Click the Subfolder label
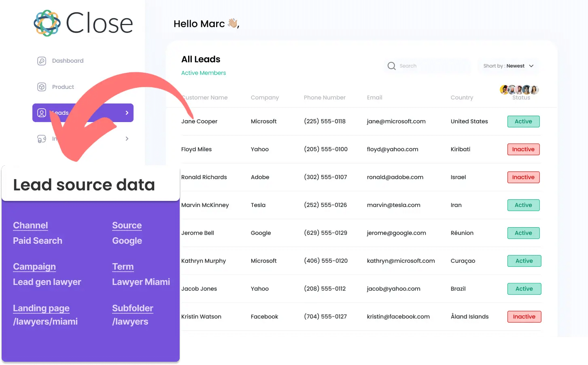Viewport: 588px width, 365px height. click(x=133, y=308)
